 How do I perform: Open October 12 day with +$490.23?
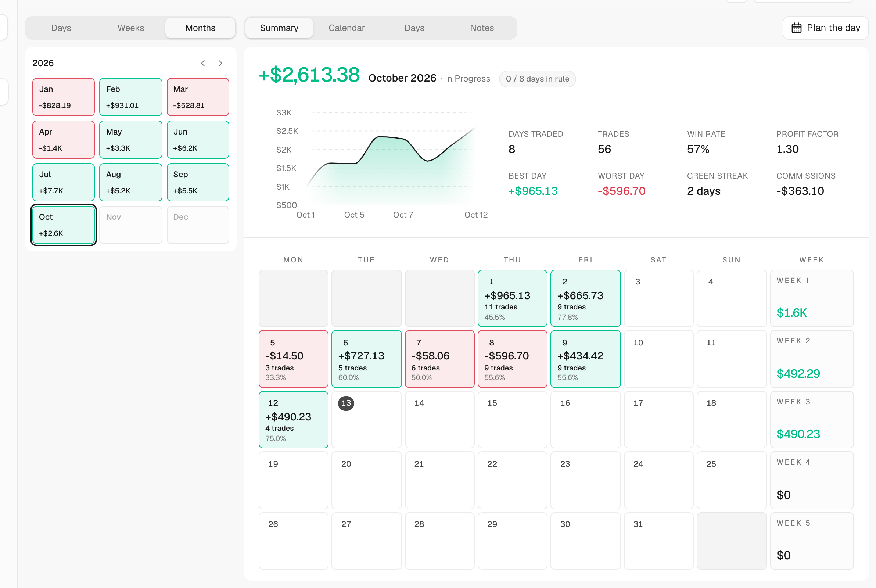click(294, 420)
